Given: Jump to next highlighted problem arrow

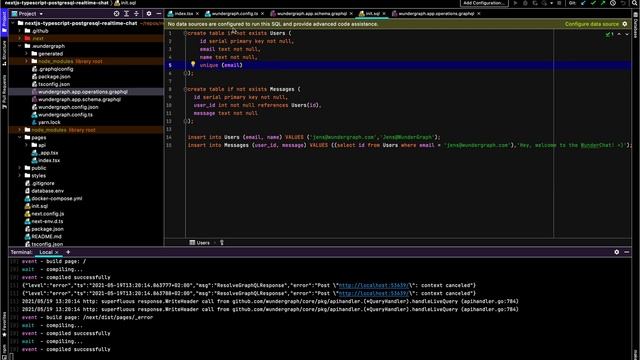Looking at the screenshot, I should [x=627, y=34].
